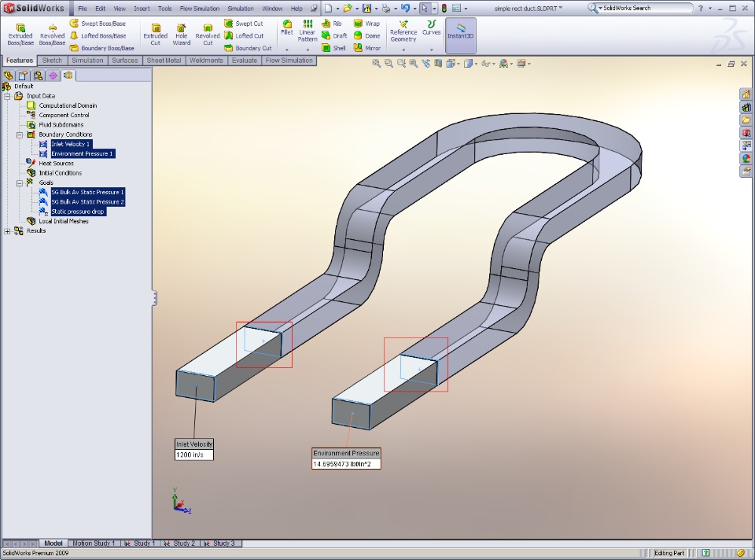This screenshot has width=755, height=560.
Task: Select the Fillet tool
Action: click(x=286, y=28)
